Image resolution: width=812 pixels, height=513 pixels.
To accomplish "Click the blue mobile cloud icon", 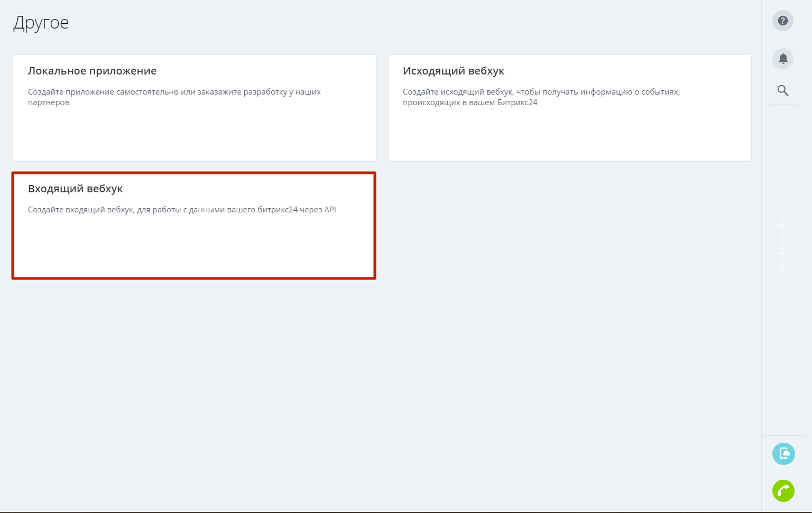I will pos(783,454).
